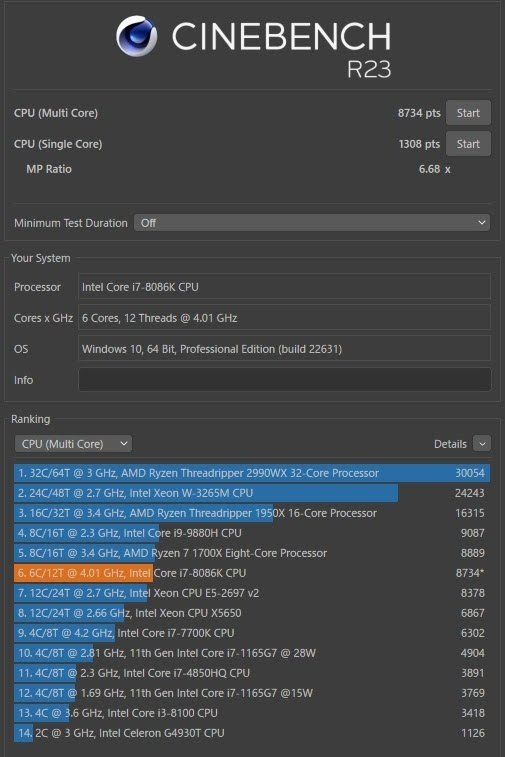
Task: Click the MP Ratio value 6.68 x
Action: point(435,169)
